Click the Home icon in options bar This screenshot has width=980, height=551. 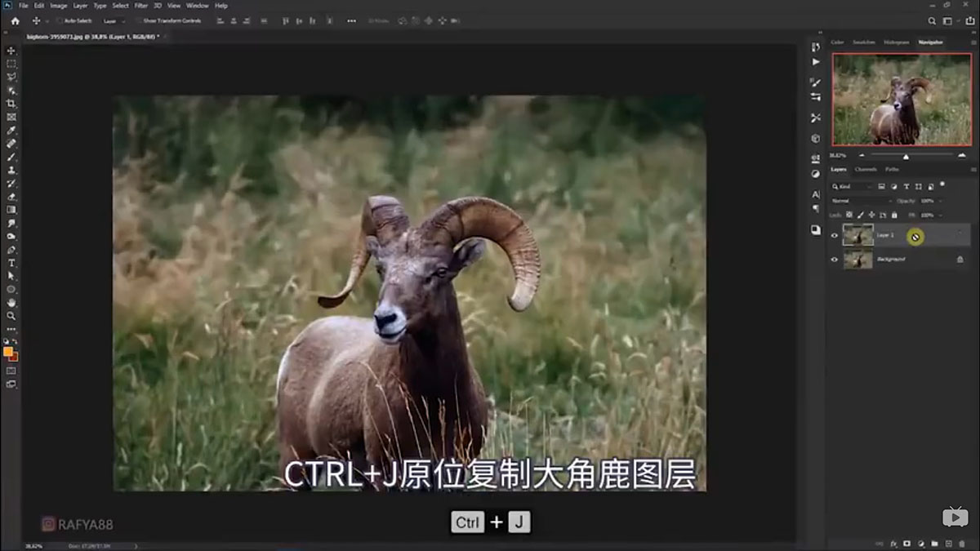coord(14,21)
